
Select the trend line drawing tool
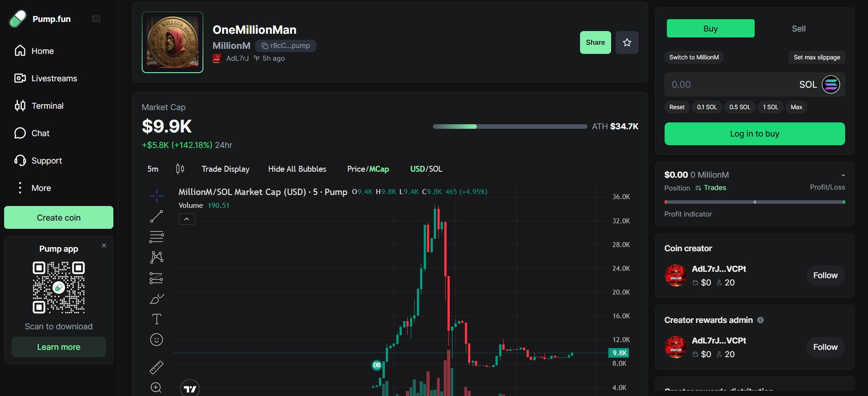click(156, 216)
